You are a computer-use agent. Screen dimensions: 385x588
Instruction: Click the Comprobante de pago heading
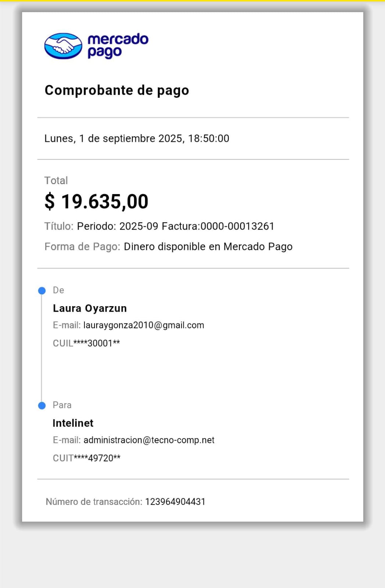(116, 90)
